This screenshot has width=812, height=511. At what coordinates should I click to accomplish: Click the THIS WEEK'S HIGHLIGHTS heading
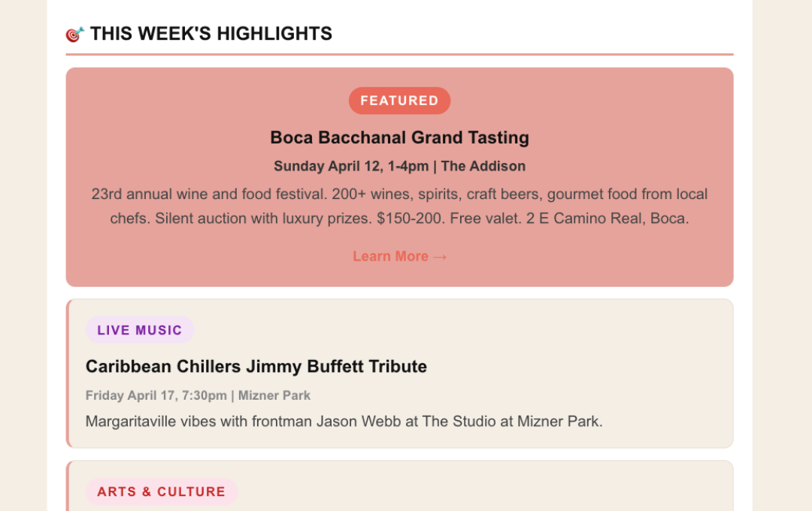pos(211,34)
